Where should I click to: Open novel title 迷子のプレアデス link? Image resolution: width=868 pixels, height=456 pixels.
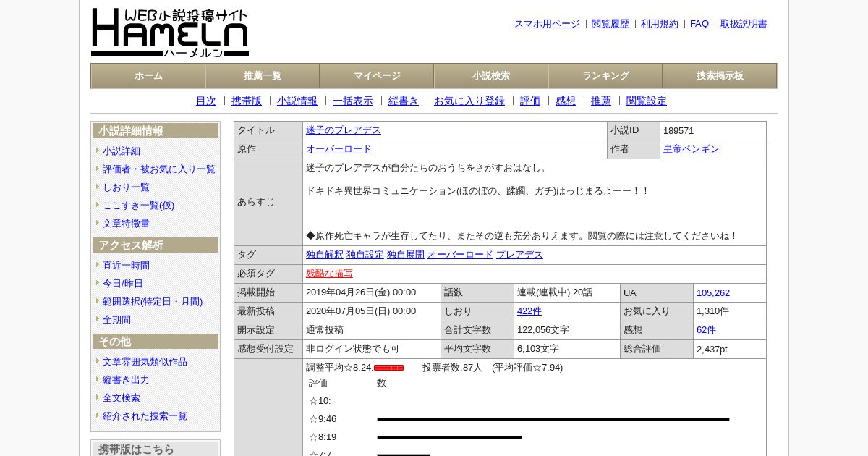click(344, 130)
